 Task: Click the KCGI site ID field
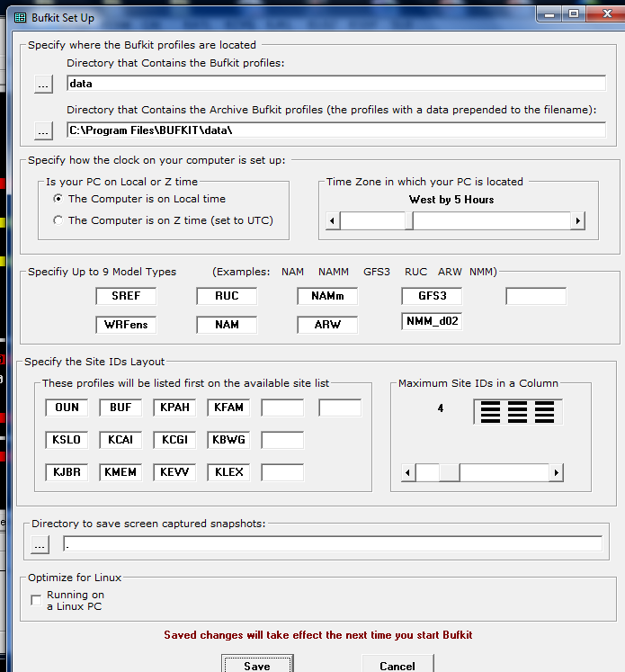tap(174, 440)
